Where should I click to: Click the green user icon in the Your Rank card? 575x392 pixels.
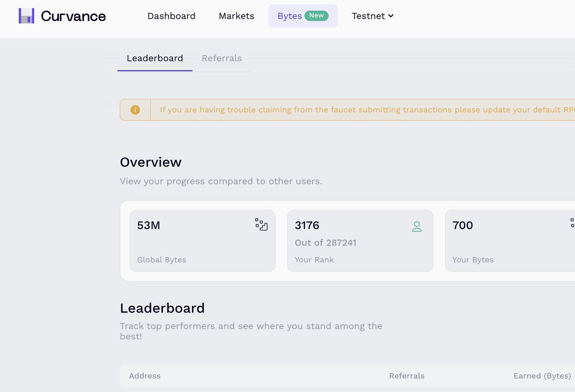[x=417, y=226]
